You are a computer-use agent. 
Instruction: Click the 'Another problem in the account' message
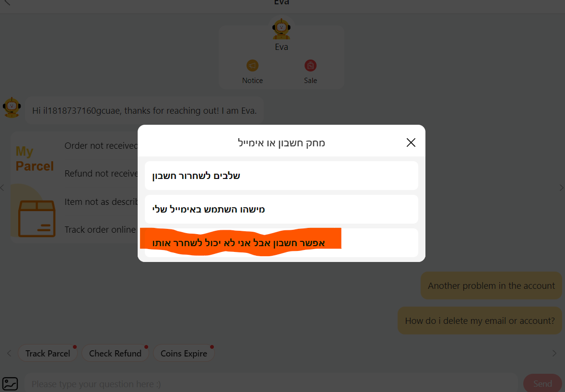(491, 285)
